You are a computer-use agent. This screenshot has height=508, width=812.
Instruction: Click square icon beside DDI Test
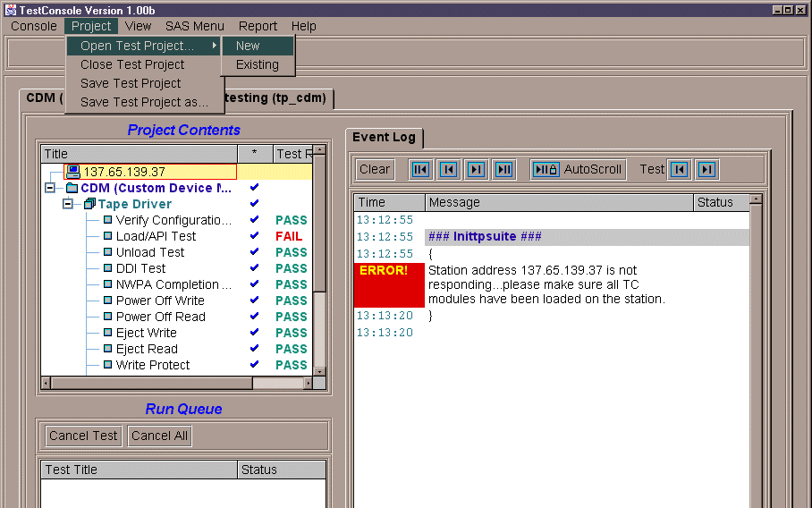(107, 267)
